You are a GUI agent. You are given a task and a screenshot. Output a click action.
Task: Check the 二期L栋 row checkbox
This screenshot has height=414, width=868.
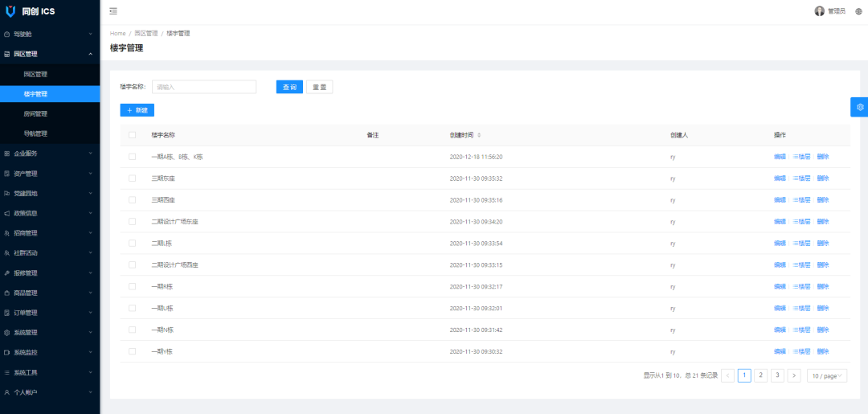click(132, 243)
